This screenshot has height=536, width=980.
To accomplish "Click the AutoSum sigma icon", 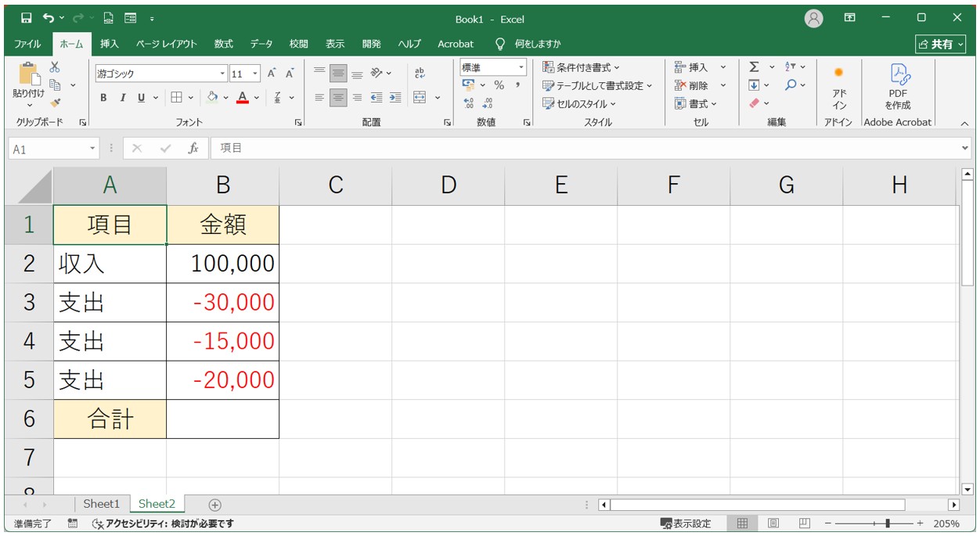I will click(754, 67).
